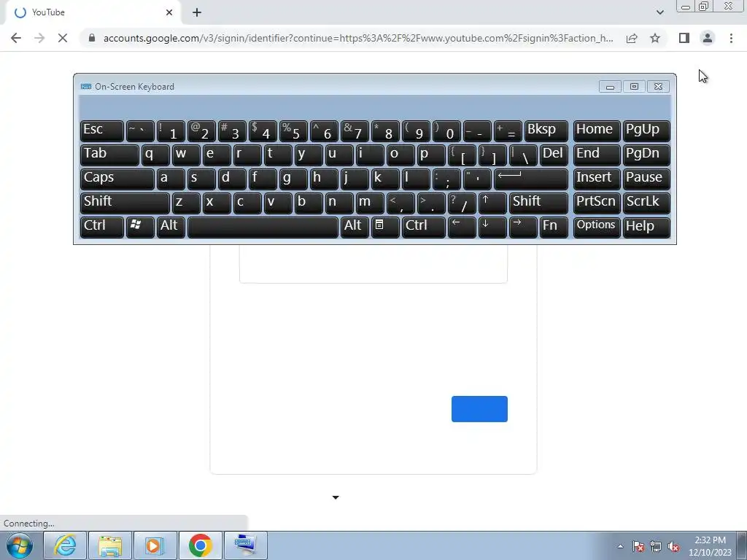Screen dimensions: 747x560
Task: Click the Help key on keyboard
Action: (x=646, y=227)
